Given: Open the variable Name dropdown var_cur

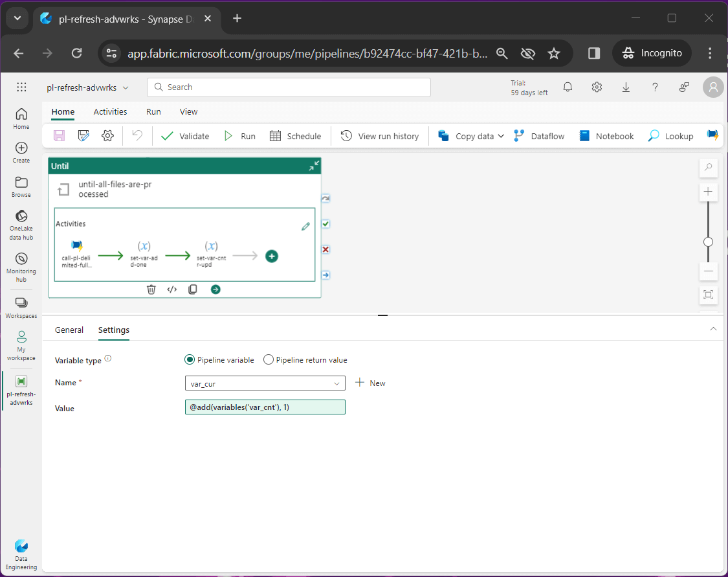Looking at the screenshot, I should tap(265, 383).
